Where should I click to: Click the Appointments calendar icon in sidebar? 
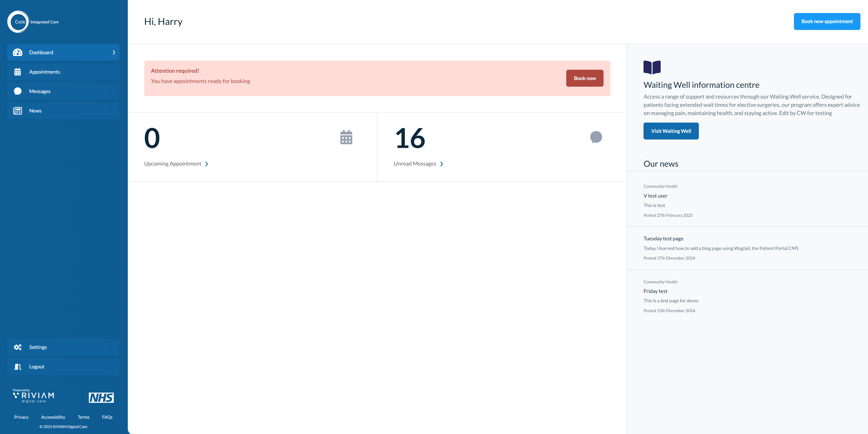pos(18,72)
